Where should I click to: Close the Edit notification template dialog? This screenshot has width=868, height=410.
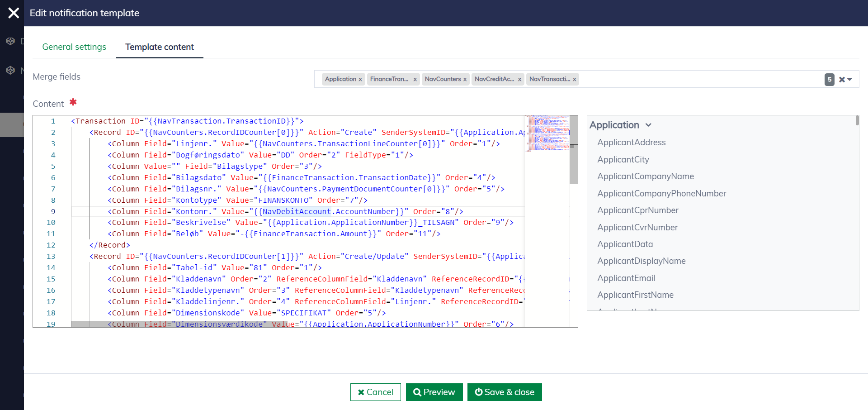coord(14,13)
